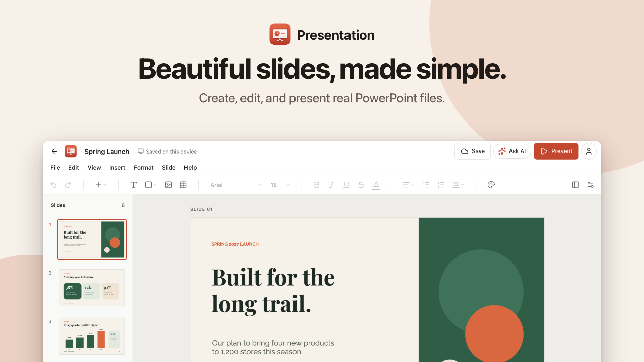Click the Spring Launch document app icon
This screenshot has width=644, height=362.
tap(71, 151)
